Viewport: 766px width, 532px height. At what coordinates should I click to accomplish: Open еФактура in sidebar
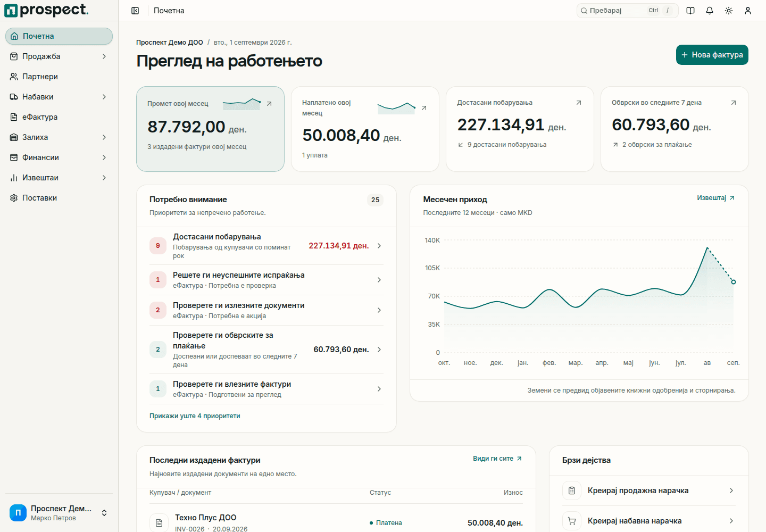point(59,117)
